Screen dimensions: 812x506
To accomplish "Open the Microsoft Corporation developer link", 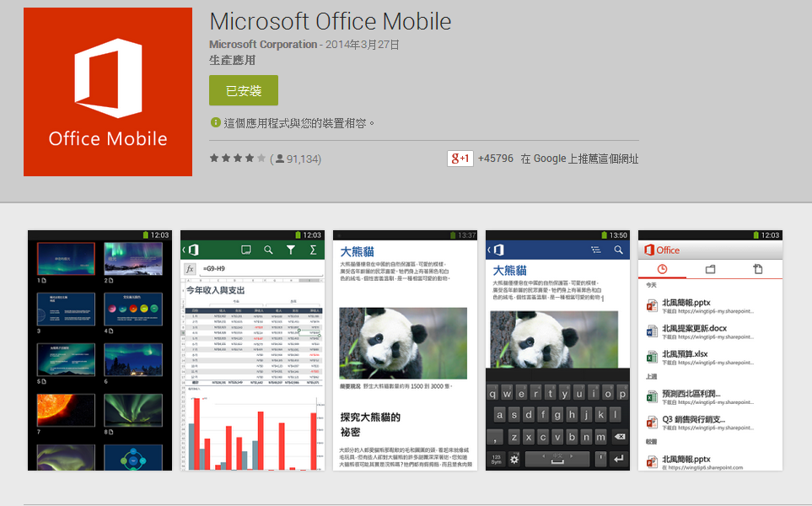I will click(263, 45).
